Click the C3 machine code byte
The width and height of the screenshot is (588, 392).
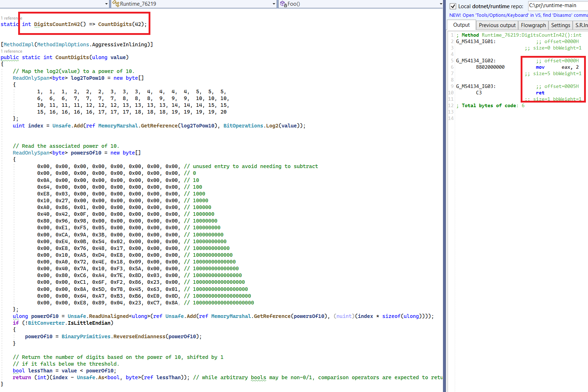(x=479, y=93)
